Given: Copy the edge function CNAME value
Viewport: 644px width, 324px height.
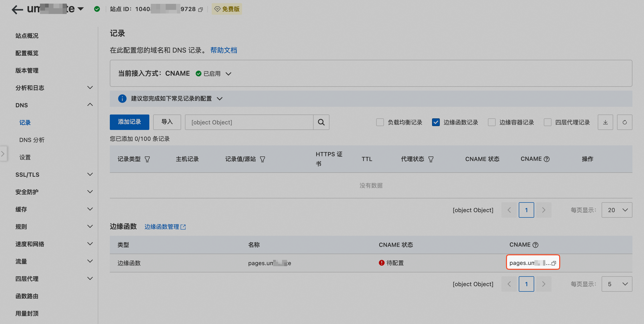Looking at the screenshot, I should 553,263.
